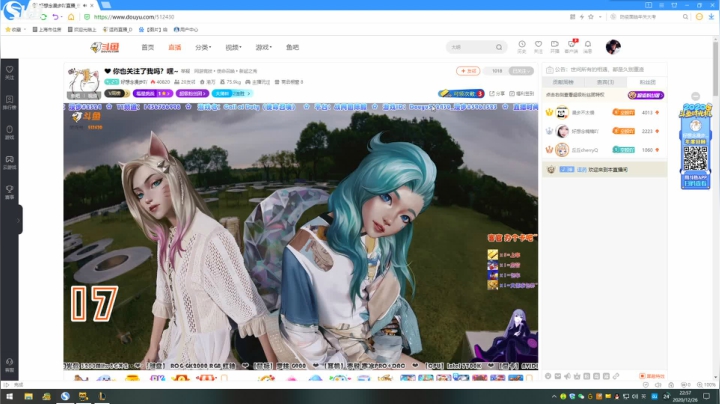Open the notifications bell icon
Screen dimensions: 720x404
[588, 46]
